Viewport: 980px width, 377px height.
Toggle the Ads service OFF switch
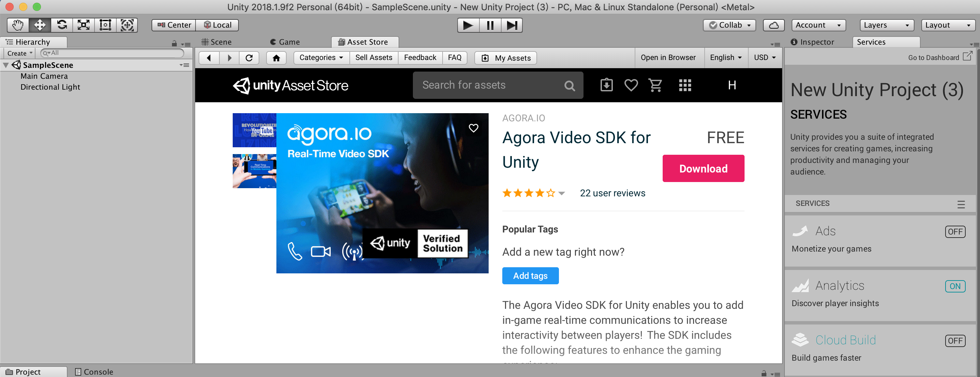point(955,231)
